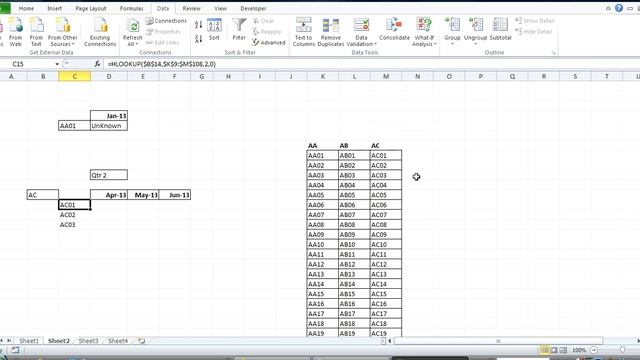Image resolution: width=640 pixels, height=360 pixels.
Task: Open Outline dialog launcher
Action: pos(554,53)
